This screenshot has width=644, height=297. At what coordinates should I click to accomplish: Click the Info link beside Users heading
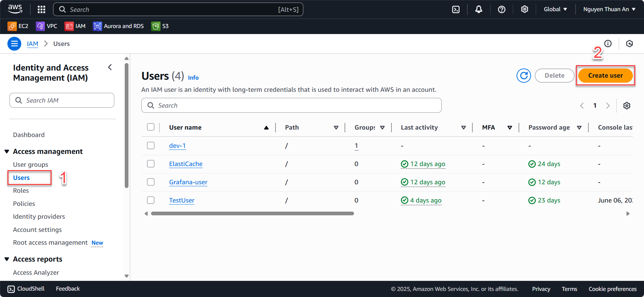coord(193,78)
